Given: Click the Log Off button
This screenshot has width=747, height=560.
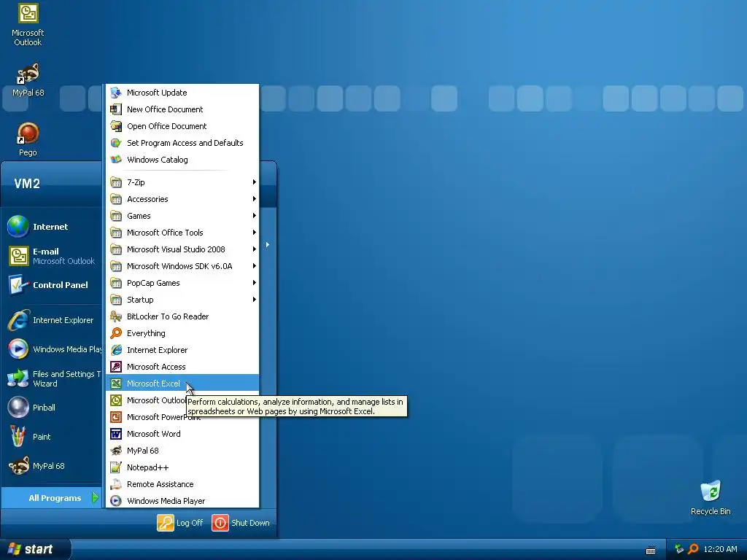Looking at the screenshot, I should point(181,522).
